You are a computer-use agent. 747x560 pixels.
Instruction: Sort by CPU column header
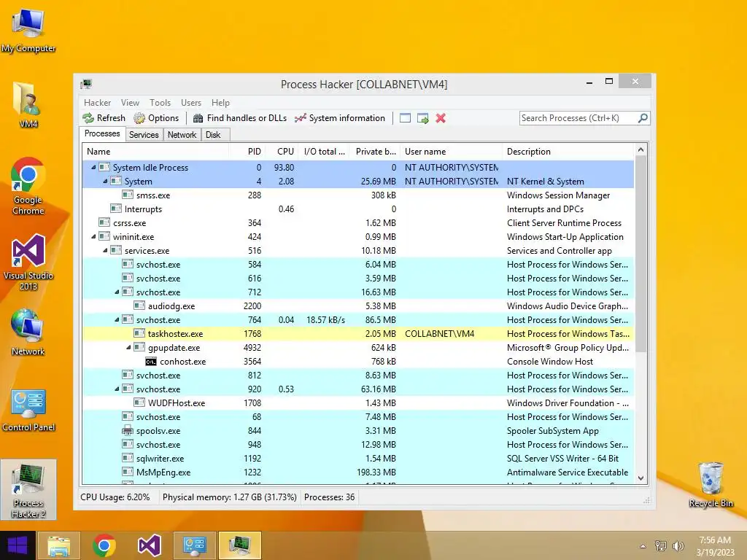pyautogui.click(x=282, y=152)
